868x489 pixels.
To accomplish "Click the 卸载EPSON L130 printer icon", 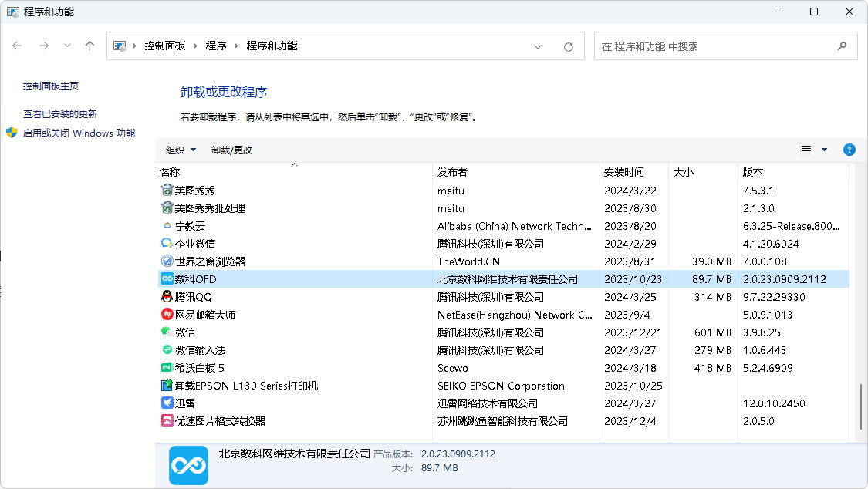I will (167, 385).
